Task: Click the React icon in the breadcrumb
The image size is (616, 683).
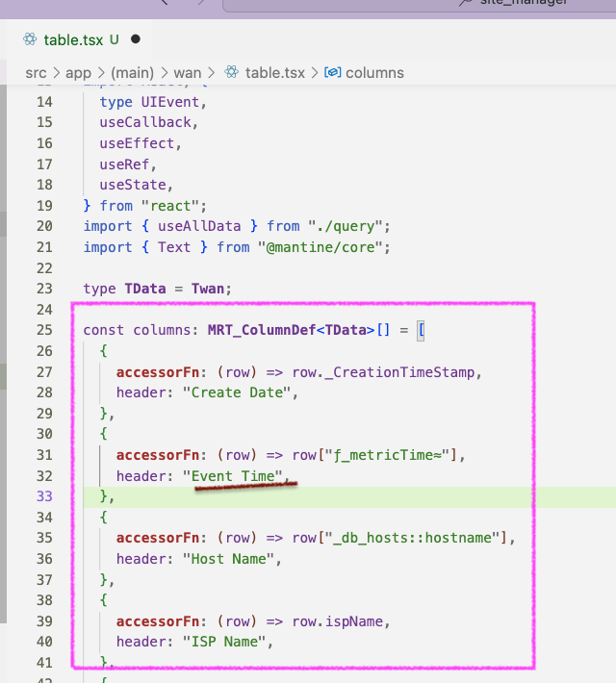Action: point(232,72)
